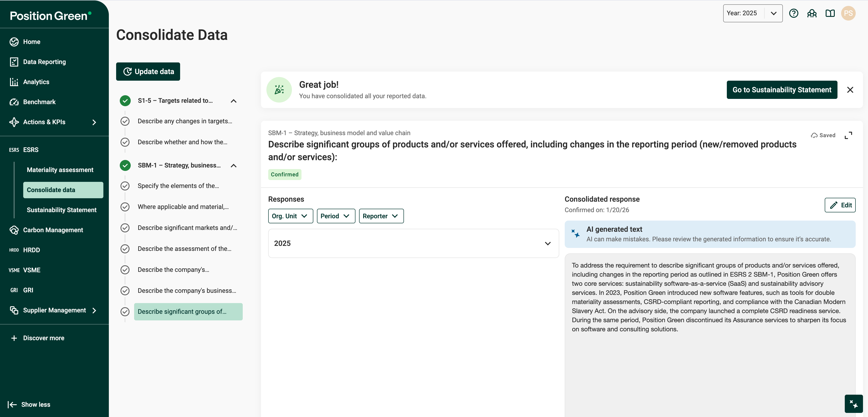Open the Year 2025 dropdown

pyautogui.click(x=752, y=13)
